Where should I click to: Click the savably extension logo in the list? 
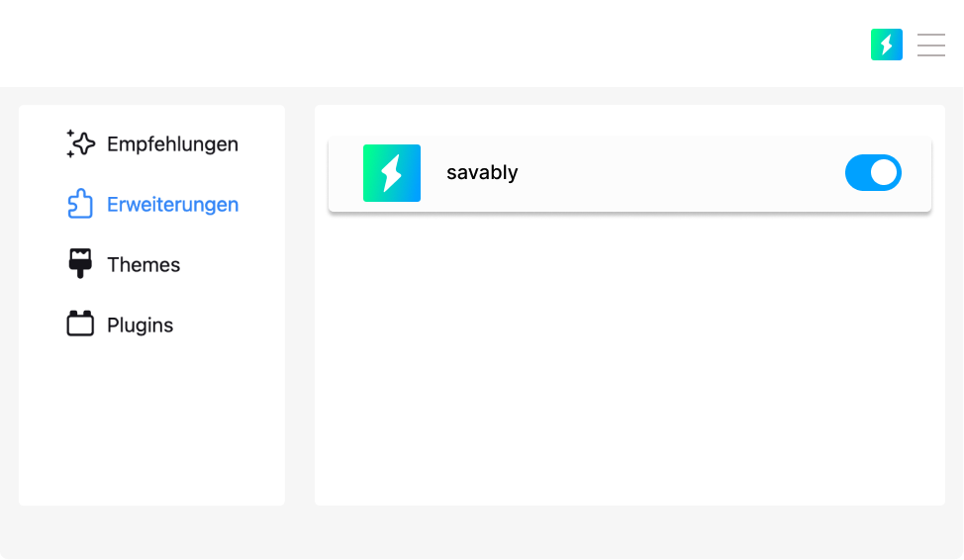tap(392, 173)
